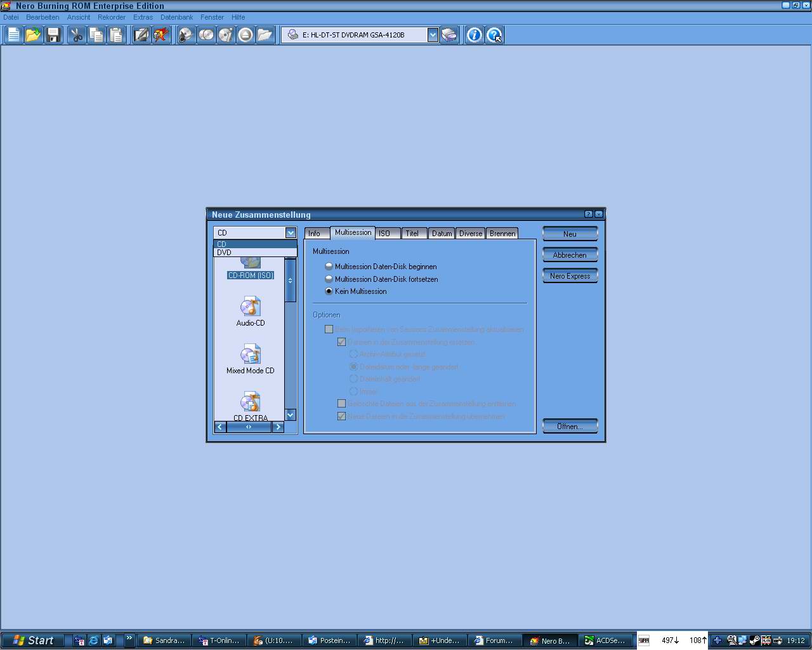This screenshot has width=812, height=650.
Task: Switch to the Brennen tab
Action: (502, 234)
